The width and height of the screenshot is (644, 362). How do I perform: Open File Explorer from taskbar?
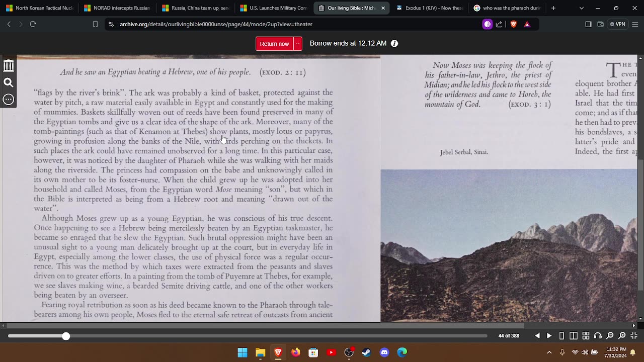tap(260, 352)
